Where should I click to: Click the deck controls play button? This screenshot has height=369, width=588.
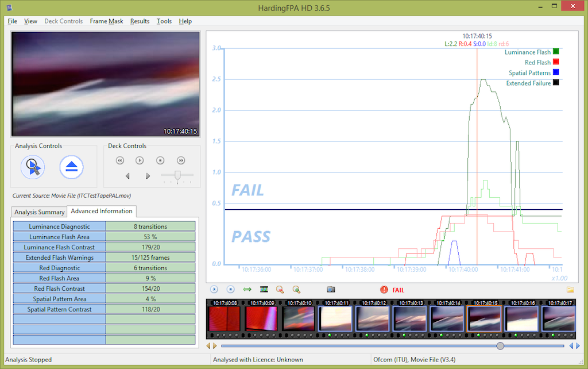[140, 160]
